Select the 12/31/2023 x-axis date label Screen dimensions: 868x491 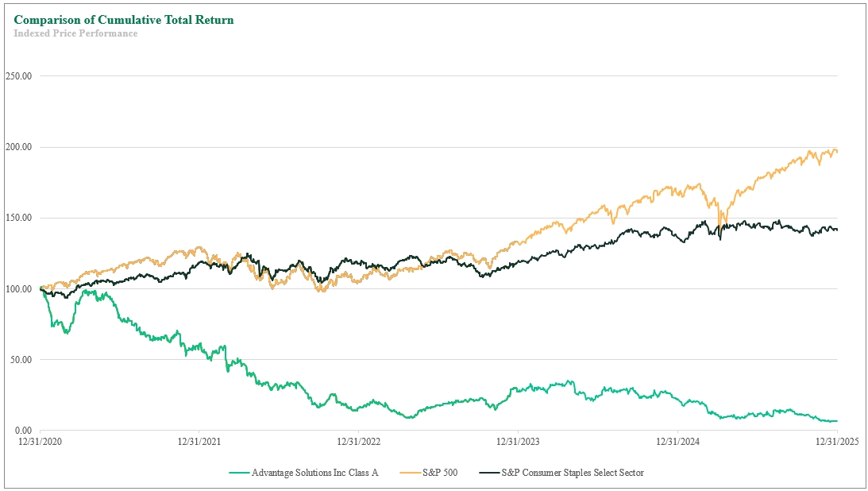pos(519,441)
